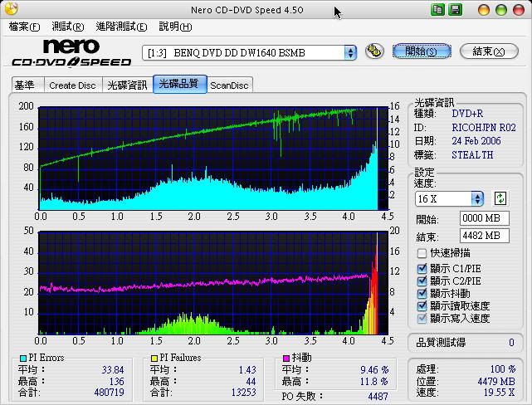Click the disc type DVD+R
Screen dimensions: 532x405
[x=467, y=114]
